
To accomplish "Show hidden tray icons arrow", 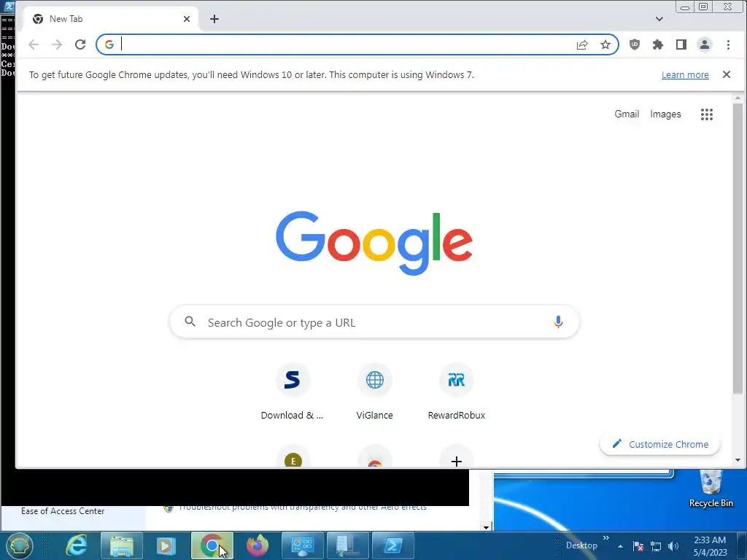I will tap(620, 546).
